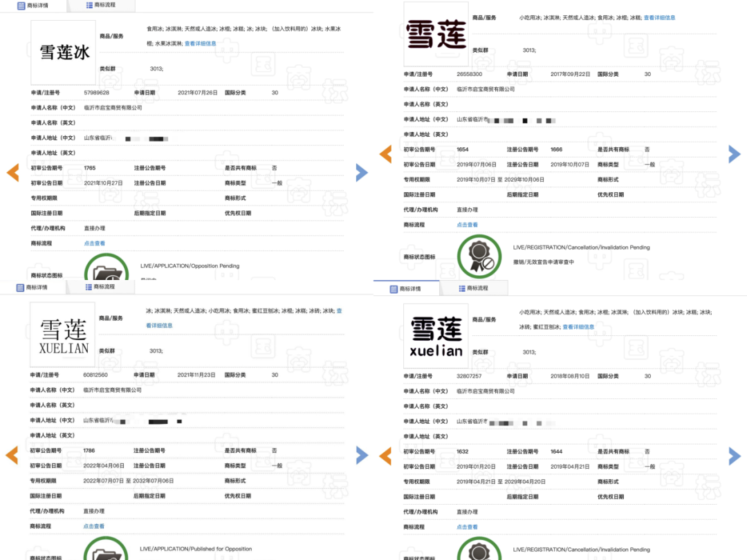Click 雪莲 xuelian trademark image of record 32607257
747x560 pixels.
click(436, 336)
